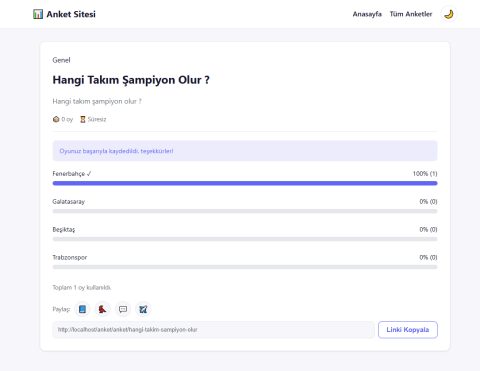Click the Toplam 1 oy kullanıldı text

coord(82,287)
